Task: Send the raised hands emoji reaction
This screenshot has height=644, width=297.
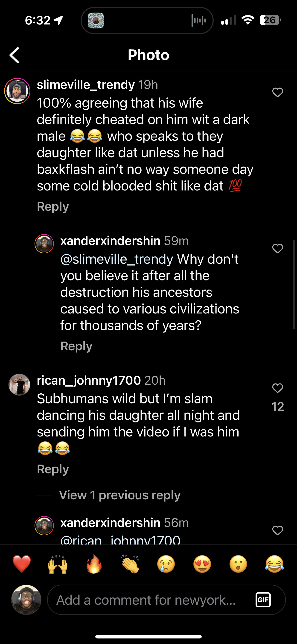Action: 58,564
